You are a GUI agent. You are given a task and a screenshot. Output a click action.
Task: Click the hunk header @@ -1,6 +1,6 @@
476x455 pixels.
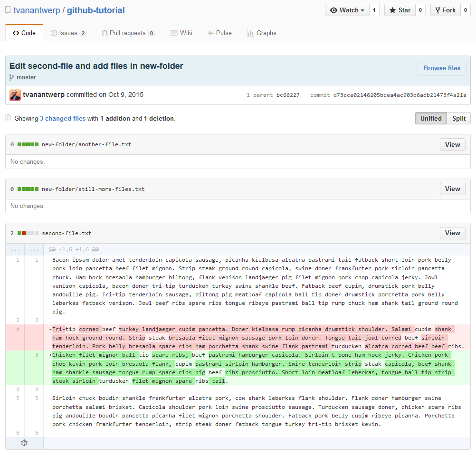pos(74,249)
